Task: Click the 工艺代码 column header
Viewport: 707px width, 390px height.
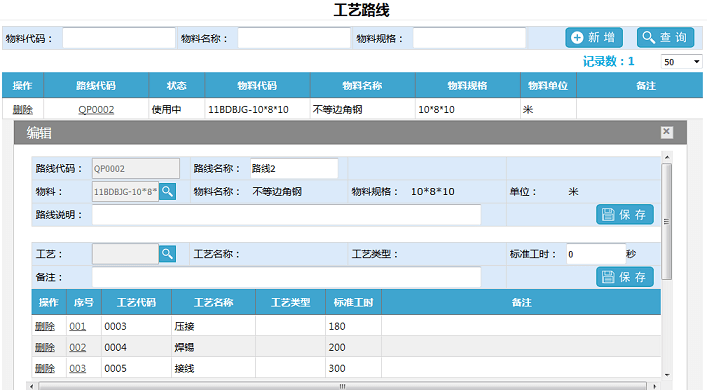Action: (137, 302)
